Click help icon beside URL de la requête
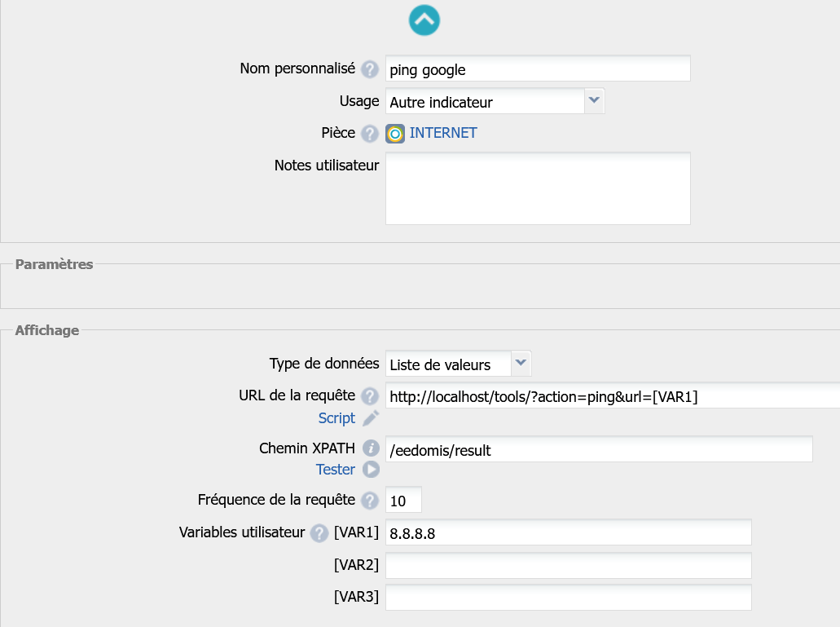Viewport: 840px width, 627px height. pyautogui.click(x=370, y=396)
